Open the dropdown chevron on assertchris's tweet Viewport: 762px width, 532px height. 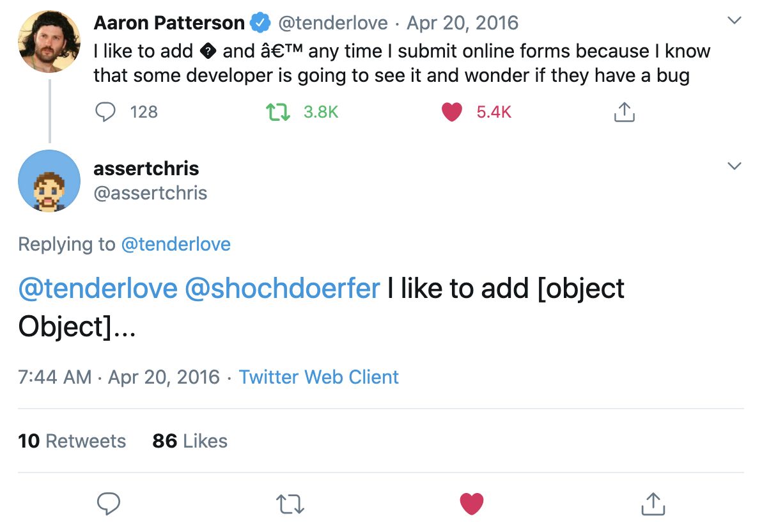[x=734, y=166]
